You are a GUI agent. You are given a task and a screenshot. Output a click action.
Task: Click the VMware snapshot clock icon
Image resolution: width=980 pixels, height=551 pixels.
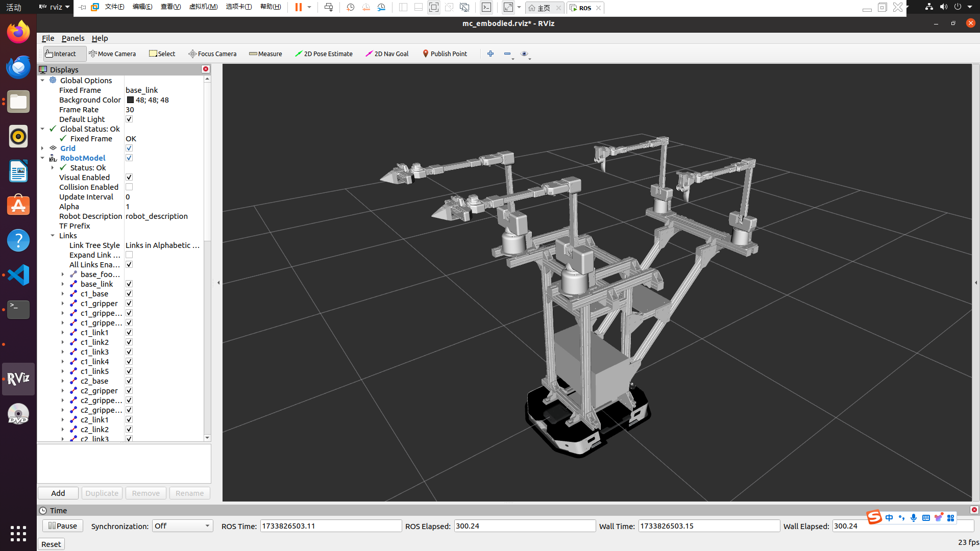coord(350,7)
